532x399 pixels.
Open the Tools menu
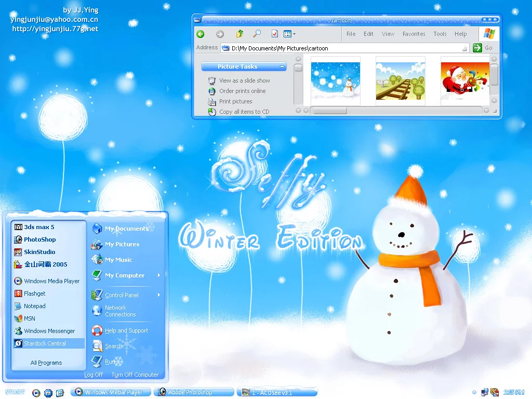(x=440, y=34)
